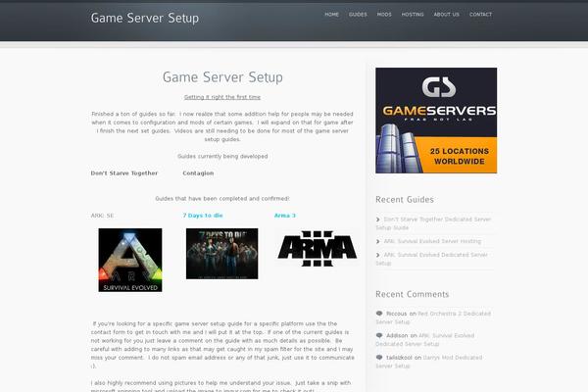Open ARK: Survival Evolved Dedicated Server Setup guide
The image size is (588, 392).
point(431,259)
